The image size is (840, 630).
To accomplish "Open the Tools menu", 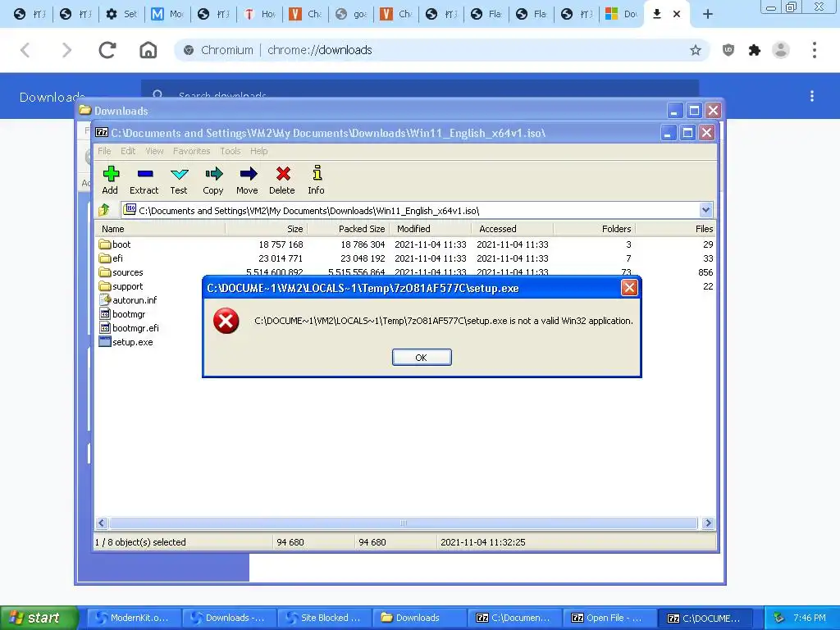I will [x=231, y=151].
